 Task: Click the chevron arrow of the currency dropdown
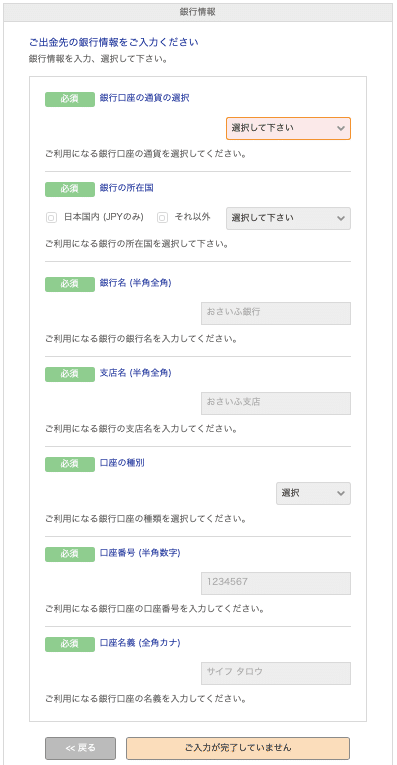pos(340,128)
